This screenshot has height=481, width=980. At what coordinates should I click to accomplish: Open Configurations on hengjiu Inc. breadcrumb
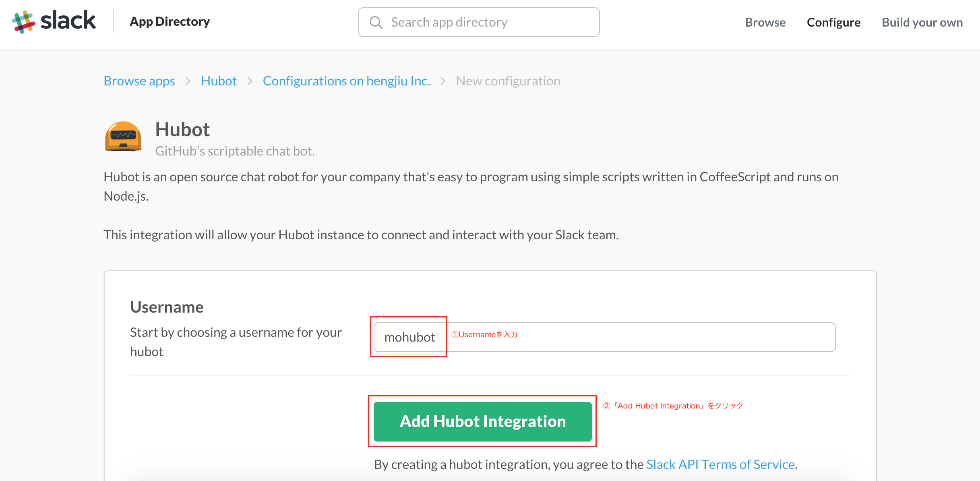346,81
